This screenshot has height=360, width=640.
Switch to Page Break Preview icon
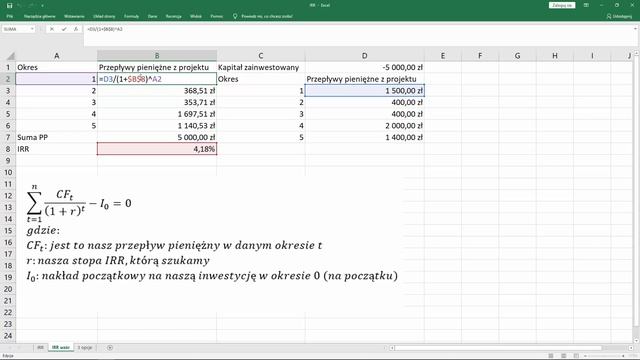(576, 356)
